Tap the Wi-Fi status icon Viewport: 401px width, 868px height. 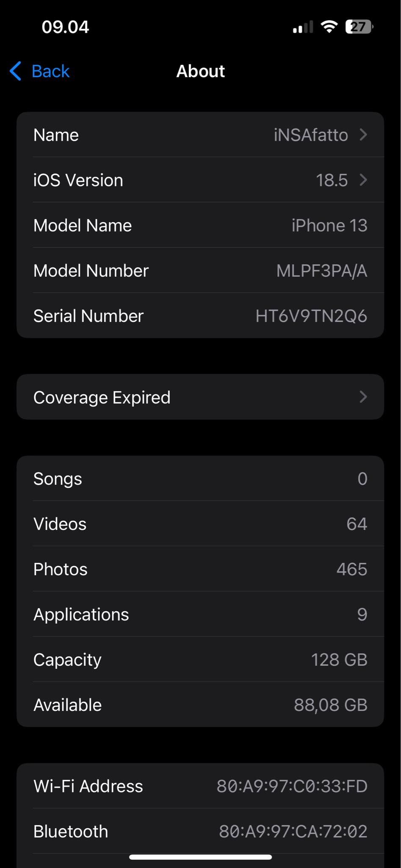(329, 27)
